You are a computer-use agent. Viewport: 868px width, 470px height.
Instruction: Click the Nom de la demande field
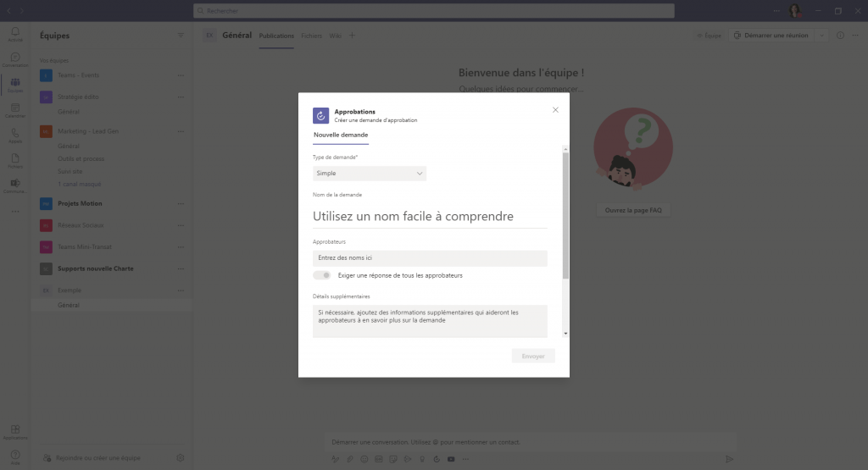[x=430, y=216]
